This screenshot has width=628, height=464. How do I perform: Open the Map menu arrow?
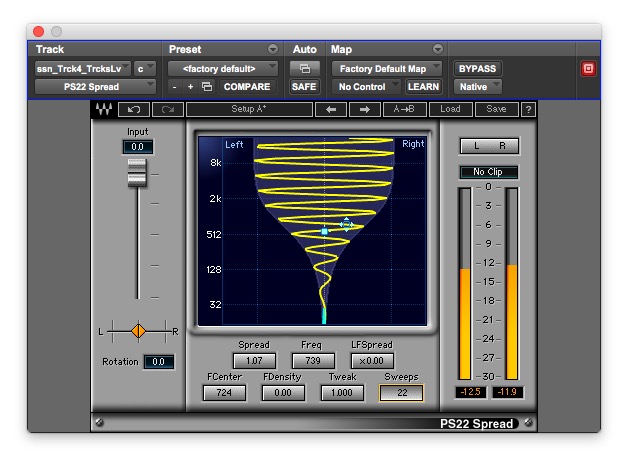point(438,49)
